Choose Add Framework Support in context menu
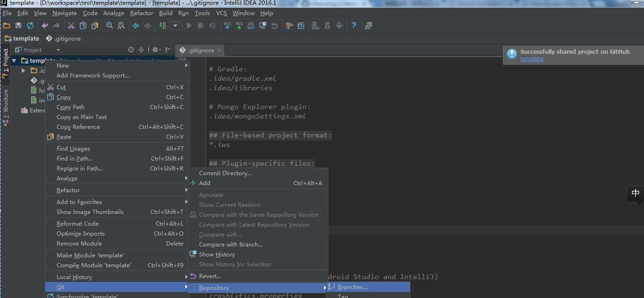 coord(117,75)
